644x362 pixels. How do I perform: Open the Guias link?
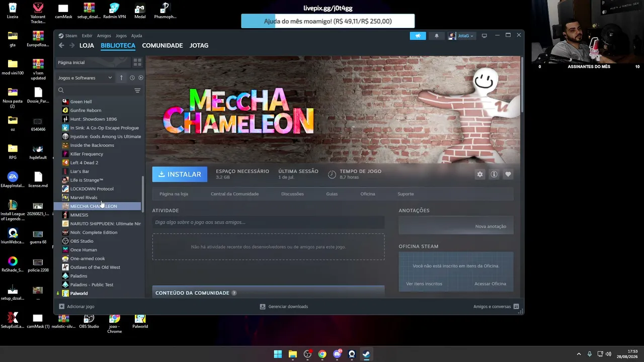[332, 194]
